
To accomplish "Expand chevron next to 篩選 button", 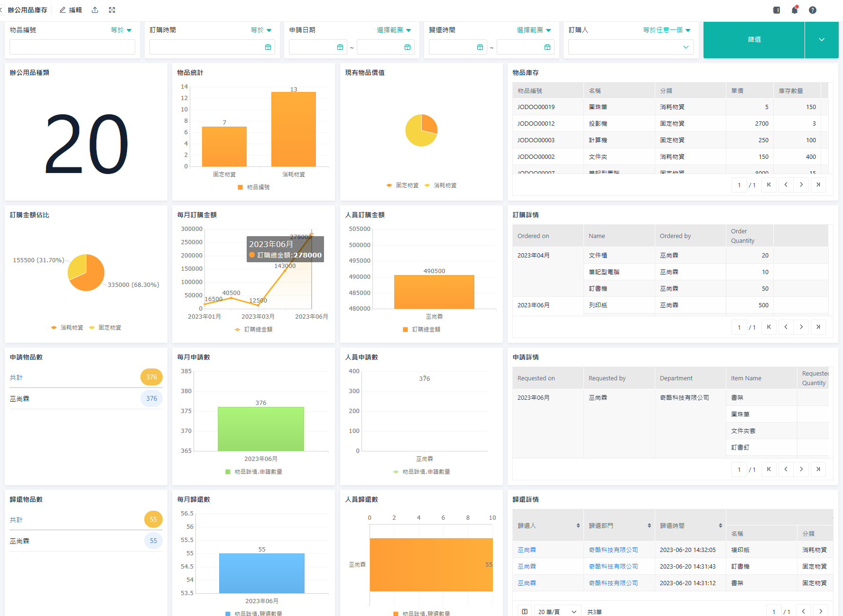I will tap(822, 40).
